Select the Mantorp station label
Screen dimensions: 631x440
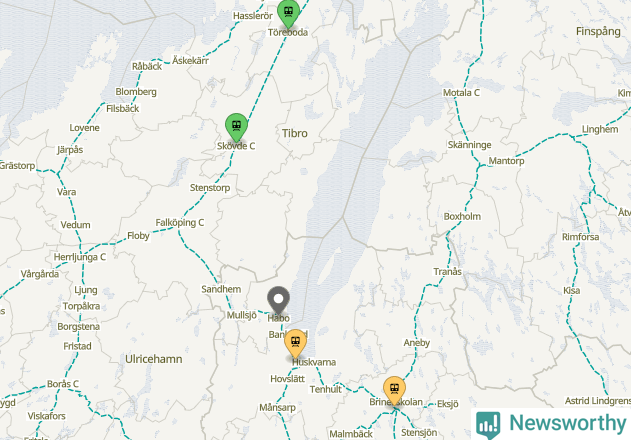point(506,161)
